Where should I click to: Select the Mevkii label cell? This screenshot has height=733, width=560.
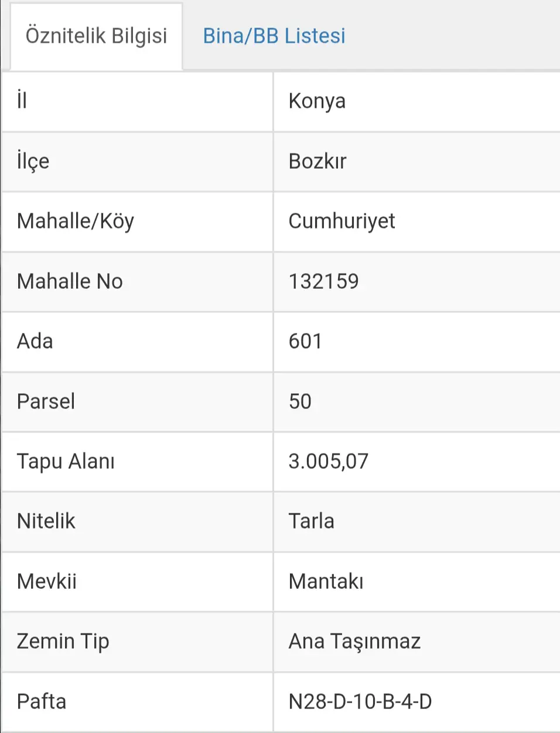tap(137, 582)
